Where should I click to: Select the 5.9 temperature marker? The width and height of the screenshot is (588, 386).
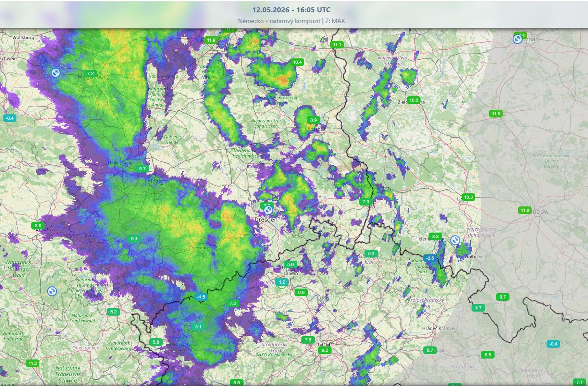(x=290, y=264)
